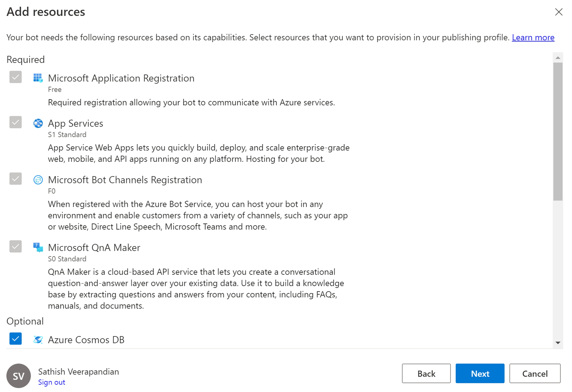Click the App Services checkbox
The height and width of the screenshot is (392, 572).
(15, 122)
